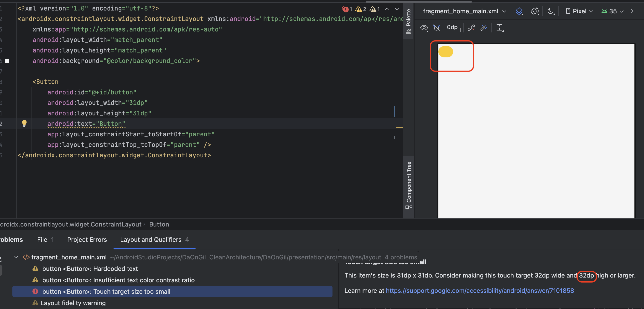Open the View Options eye menu
This screenshot has height=309, width=644.
pyautogui.click(x=424, y=28)
